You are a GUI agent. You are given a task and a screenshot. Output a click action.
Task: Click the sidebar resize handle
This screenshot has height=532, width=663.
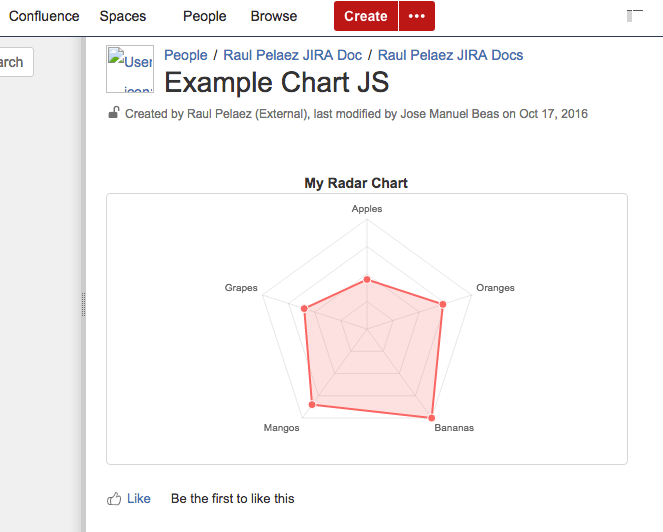[83, 304]
